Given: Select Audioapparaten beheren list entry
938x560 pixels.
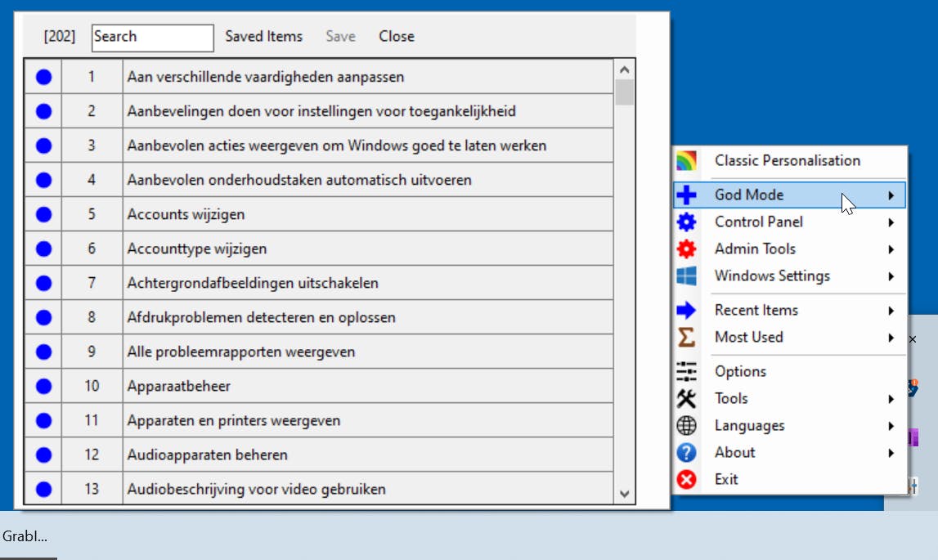Looking at the screenshot, I should click(207, 455).
